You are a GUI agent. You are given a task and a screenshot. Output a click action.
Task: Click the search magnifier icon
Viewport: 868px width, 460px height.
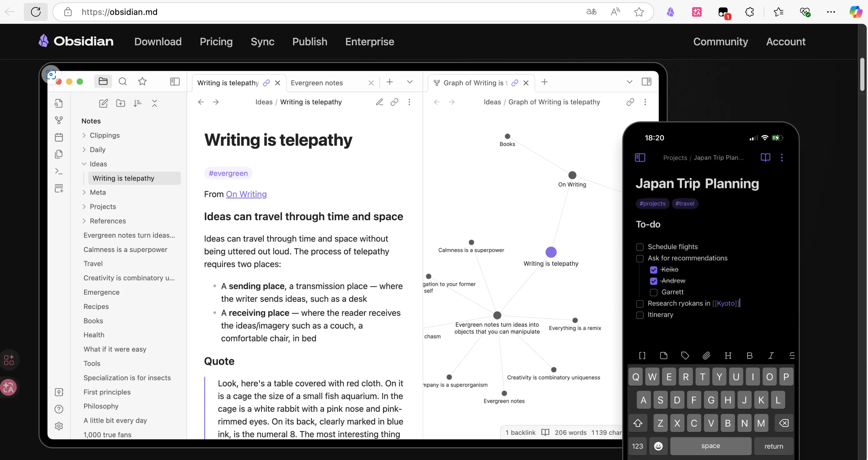[x=123, y=82]
